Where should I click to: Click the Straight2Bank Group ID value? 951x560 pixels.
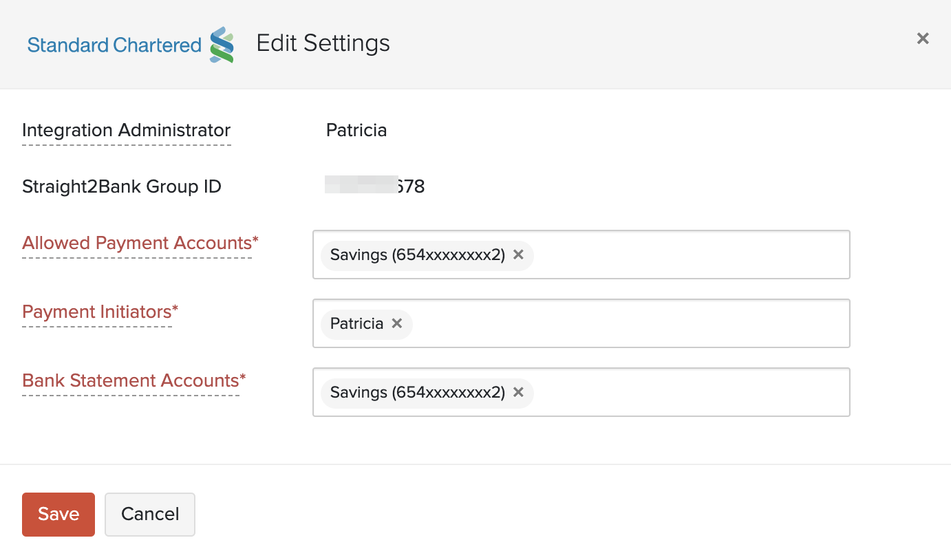(375, 186)
